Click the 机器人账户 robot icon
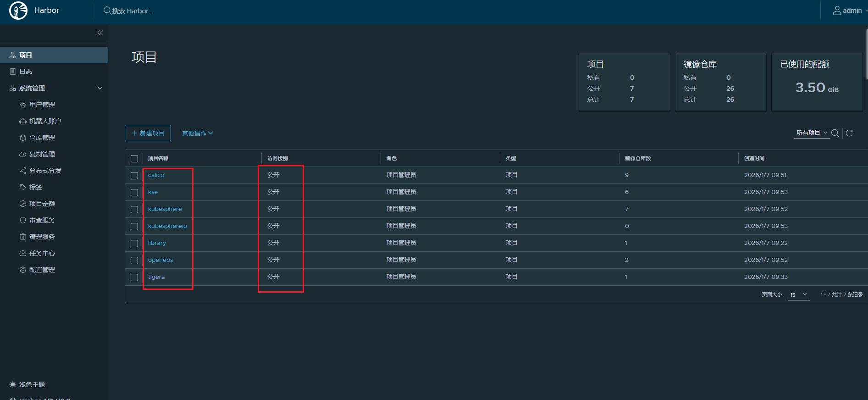Screen dimensions: 868x400 click(x=23, y=121)
